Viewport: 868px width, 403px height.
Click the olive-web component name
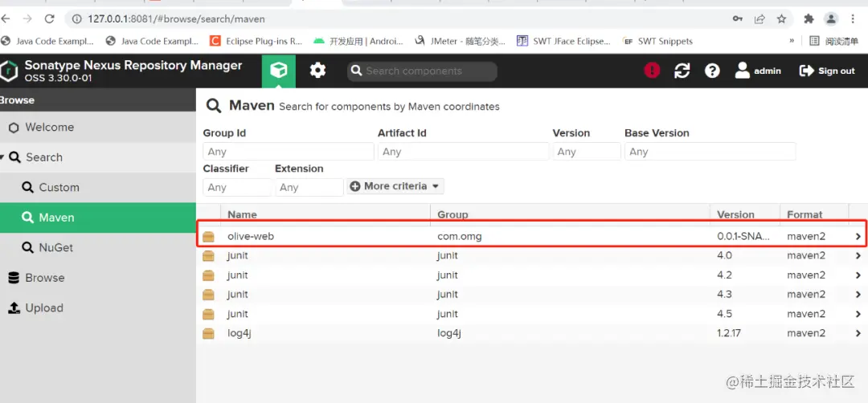pos(251,237)
